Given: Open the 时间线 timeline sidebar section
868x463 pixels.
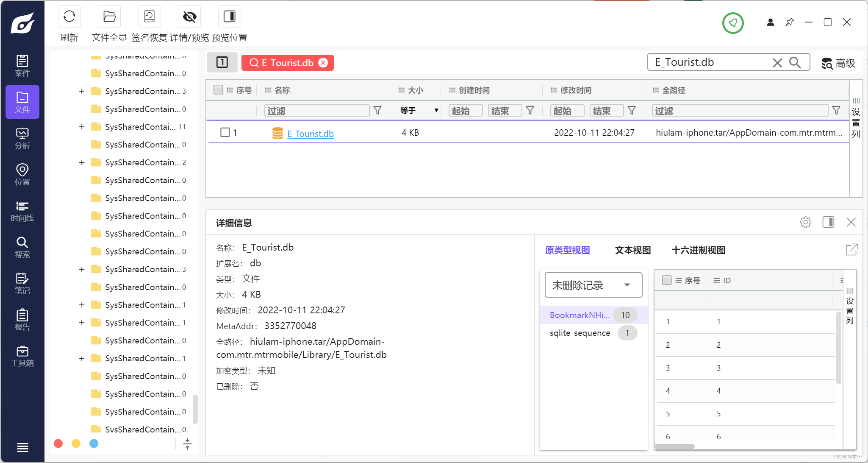Looking at the screenshot, I should pos(22,211).
